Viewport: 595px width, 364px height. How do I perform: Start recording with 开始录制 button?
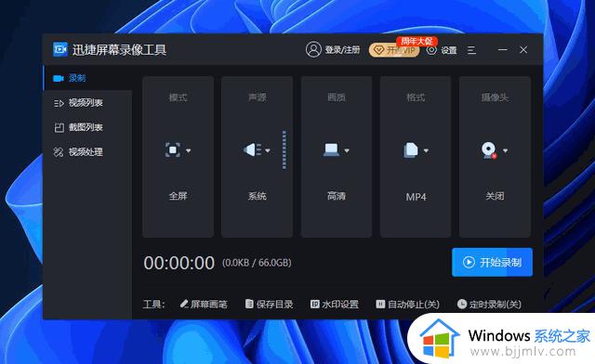[492, 263]
